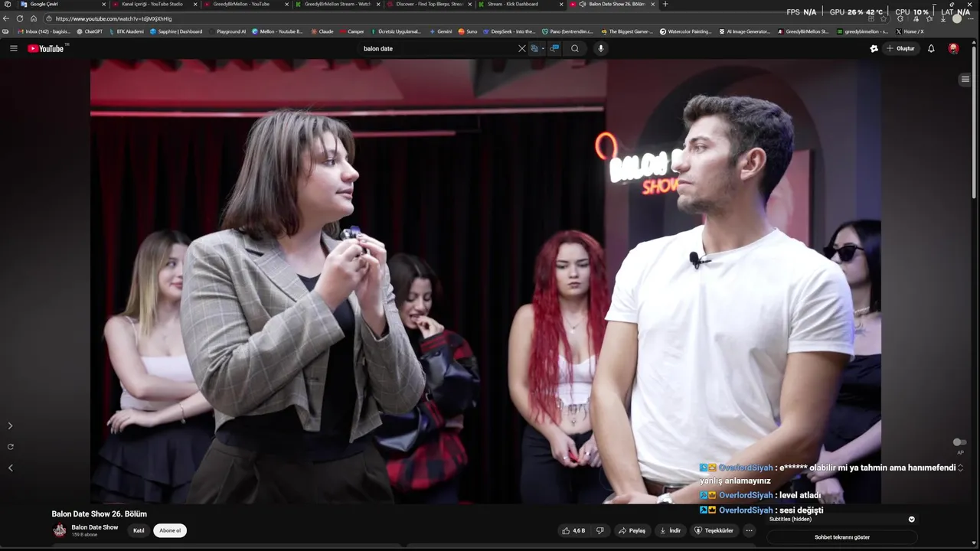980x551 pixels.
Task: Mute the Balon Date Show tab speaker icon
Action: 583,4
